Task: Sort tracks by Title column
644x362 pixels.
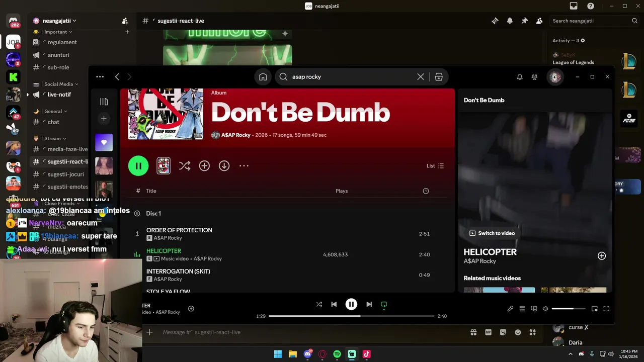Action: pyautogui.click(x=151, y=191)
